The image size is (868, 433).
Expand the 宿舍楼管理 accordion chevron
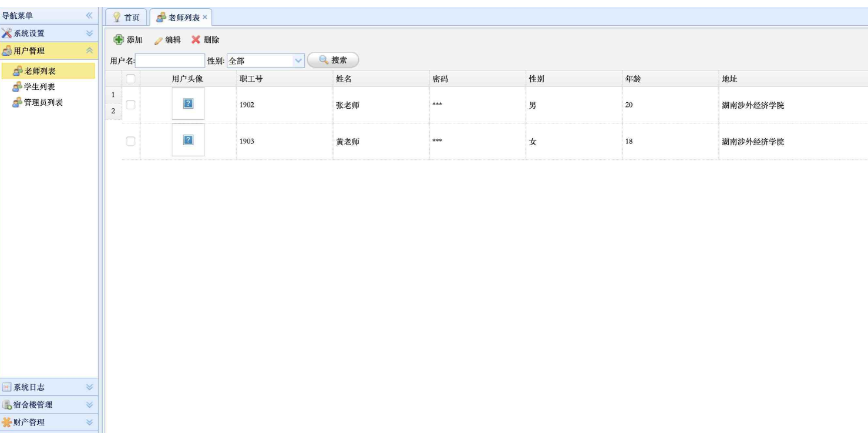click(89, 404)
